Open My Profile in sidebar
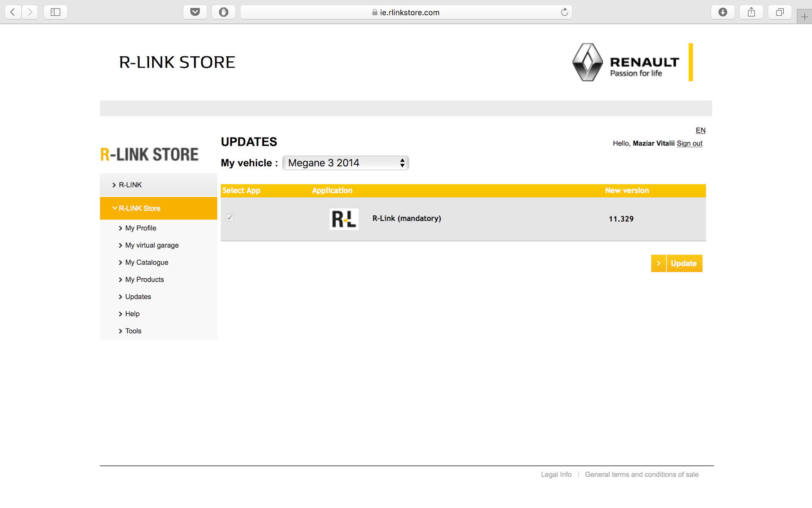This screenshot has width=812, height=508. pyautogui.click(x=140, y=228)
